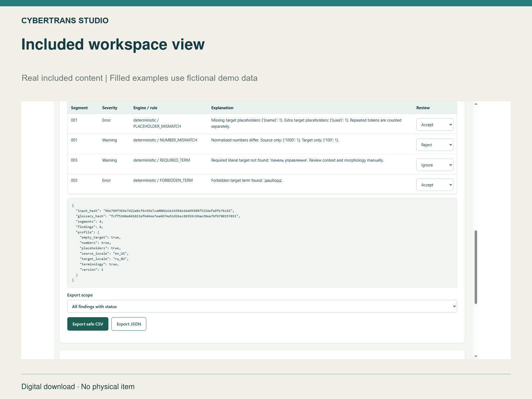The image size is (532, 399).
Task: Click Export JSON button
Action: point(129,324)
